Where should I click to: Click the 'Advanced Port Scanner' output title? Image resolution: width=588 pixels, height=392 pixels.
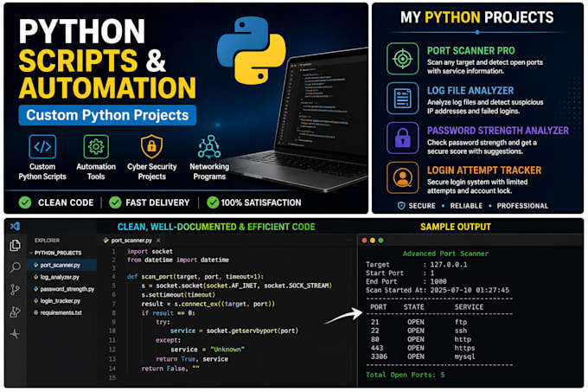coord(446,254)
